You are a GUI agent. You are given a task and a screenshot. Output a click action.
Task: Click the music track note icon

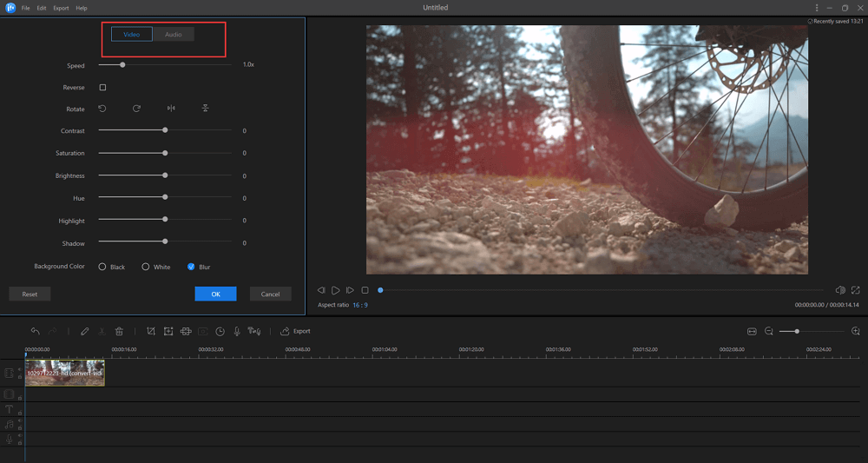[x=9, y=424]
